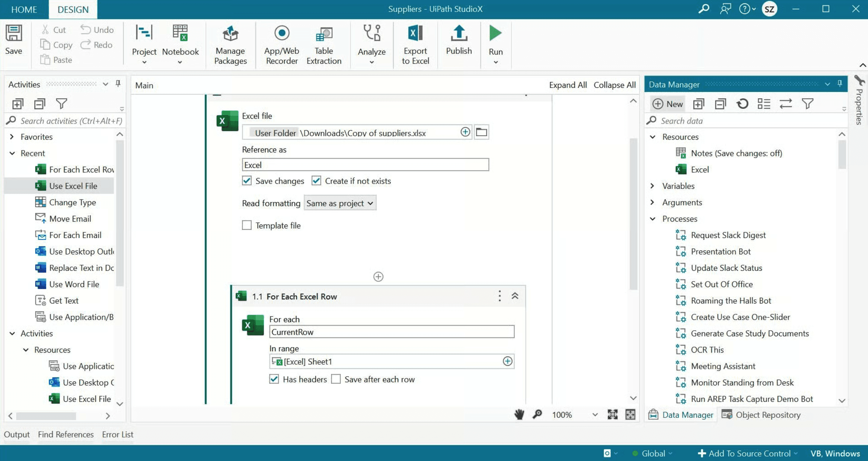Click the Data Manager vertical scrollbar thumb
868x461 pixels.
842,154
